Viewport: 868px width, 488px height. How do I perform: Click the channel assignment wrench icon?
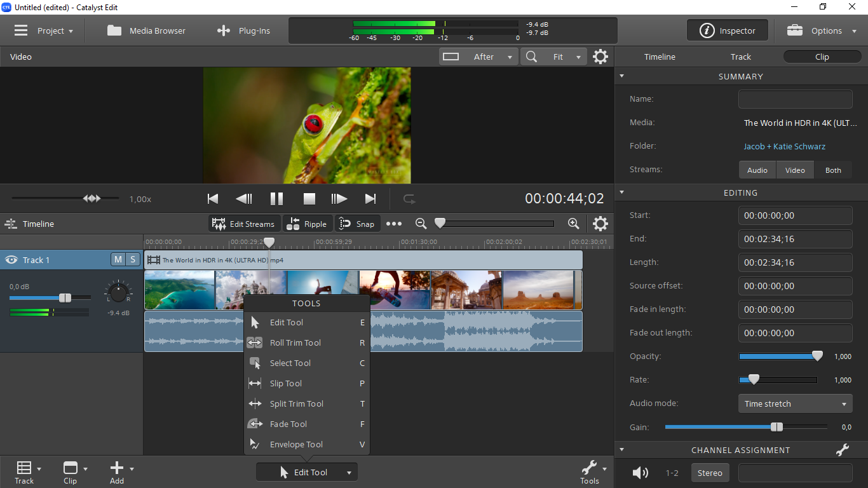[x=843, y=450]
